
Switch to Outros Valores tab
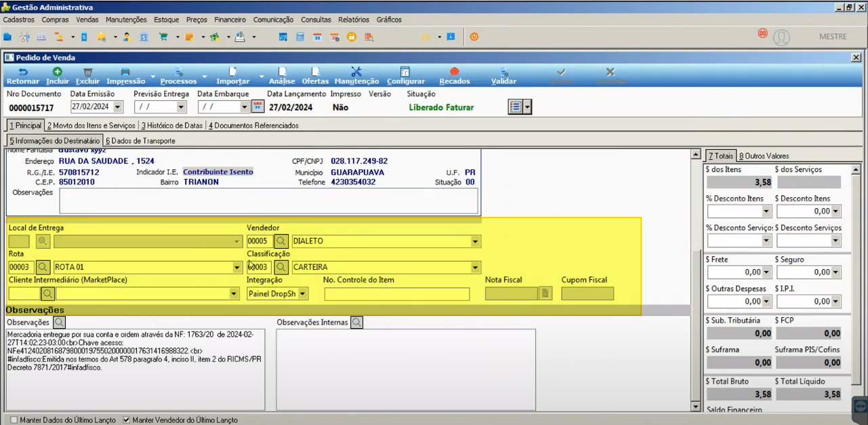coord(763,156)
